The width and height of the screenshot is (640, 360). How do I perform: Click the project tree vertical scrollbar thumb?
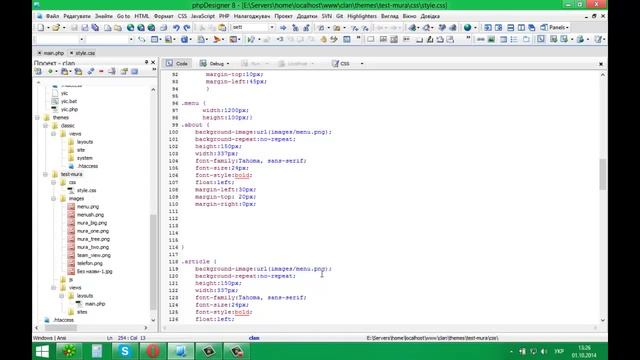coord(153,262)
